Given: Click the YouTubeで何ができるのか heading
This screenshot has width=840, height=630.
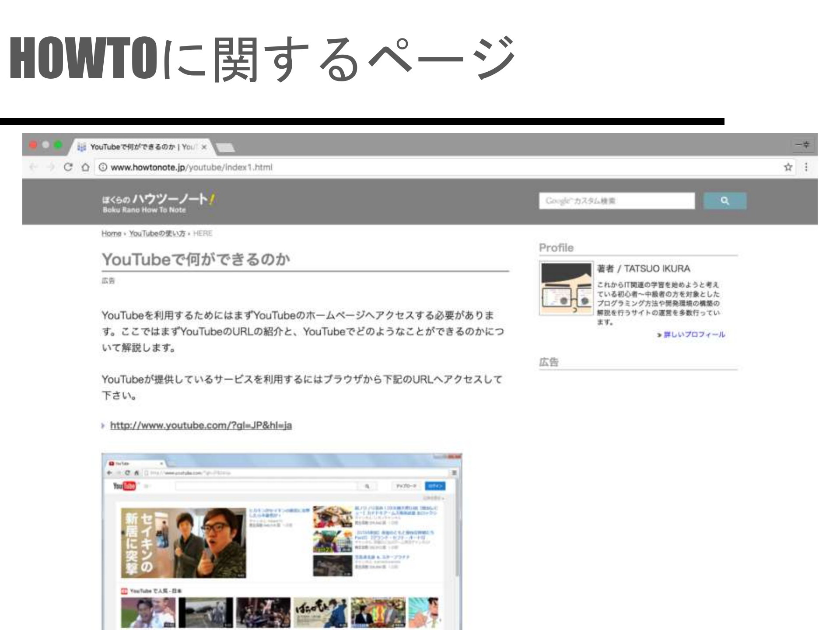Looking at the screenshot, I should [x=196, y=259].
